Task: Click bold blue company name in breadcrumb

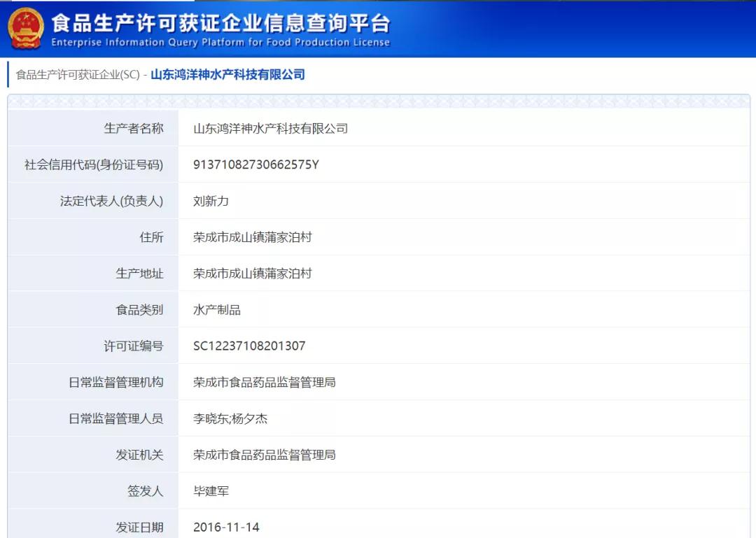Action: coord(227,75)
